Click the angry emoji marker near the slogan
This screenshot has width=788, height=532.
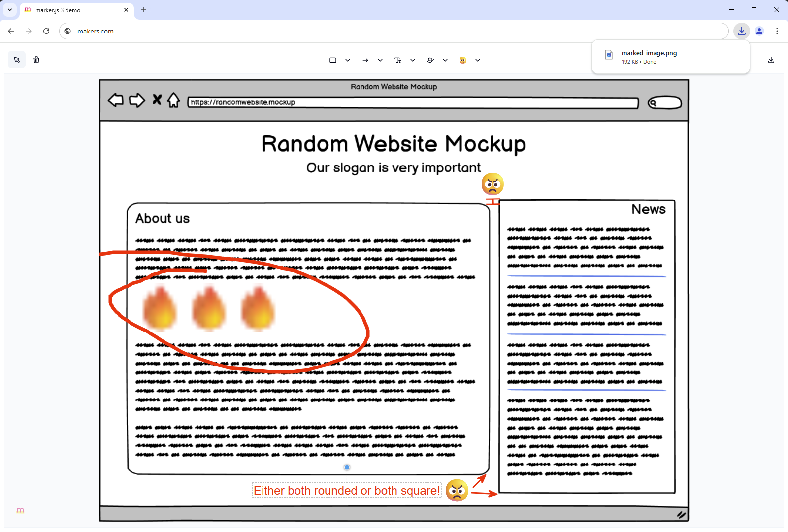click(x=492, y=184)
